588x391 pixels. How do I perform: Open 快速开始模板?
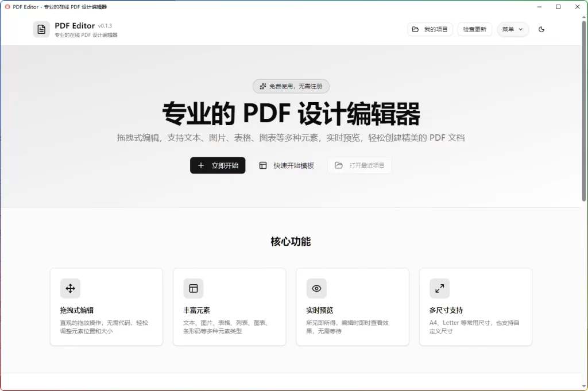(287, 165)
